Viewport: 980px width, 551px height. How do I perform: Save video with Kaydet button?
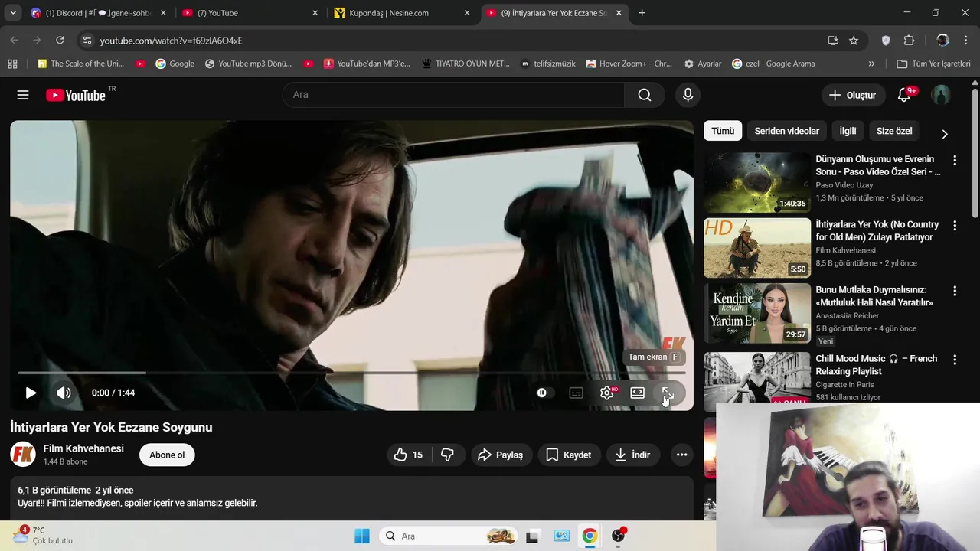coord(569,455)
